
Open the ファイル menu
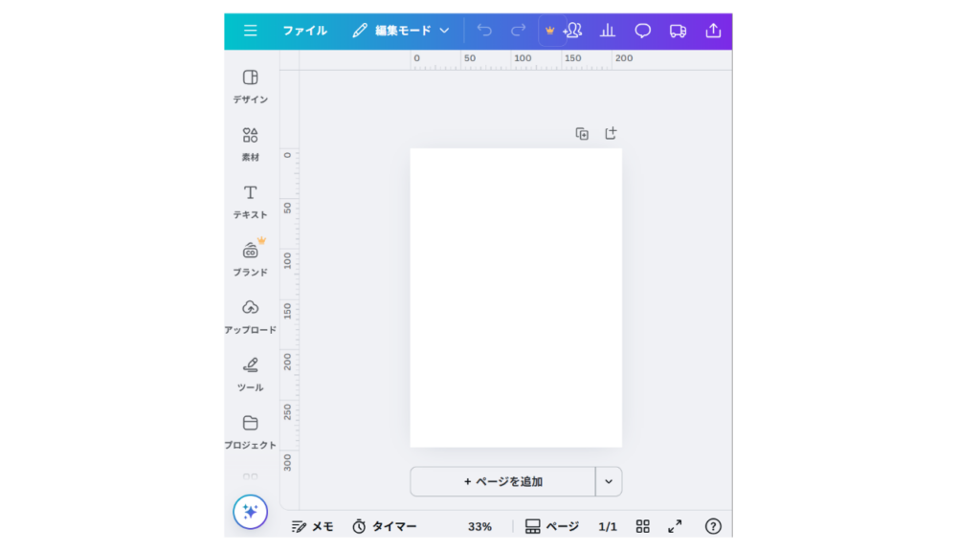pos(304,31)
